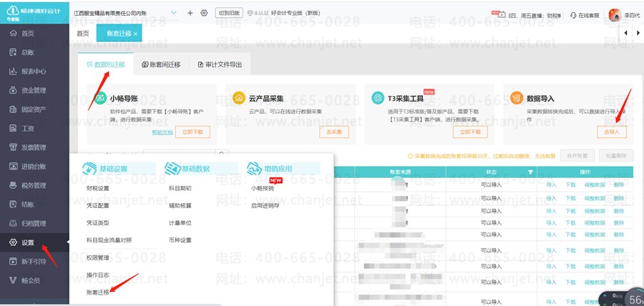Click the 李四代 user avatar
Image resolution: width=644 pixels, height=306 pixels.
[615, 15]
